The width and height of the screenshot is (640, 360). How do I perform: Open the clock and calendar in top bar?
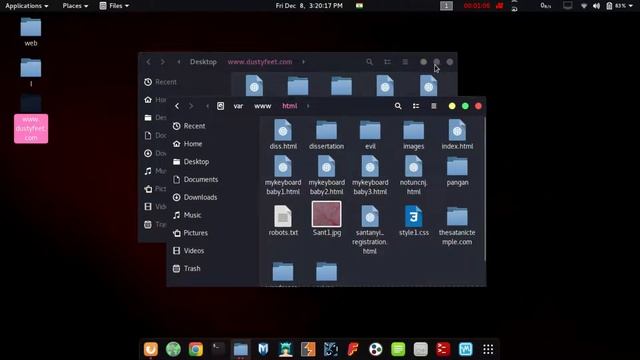click(309, 6)
